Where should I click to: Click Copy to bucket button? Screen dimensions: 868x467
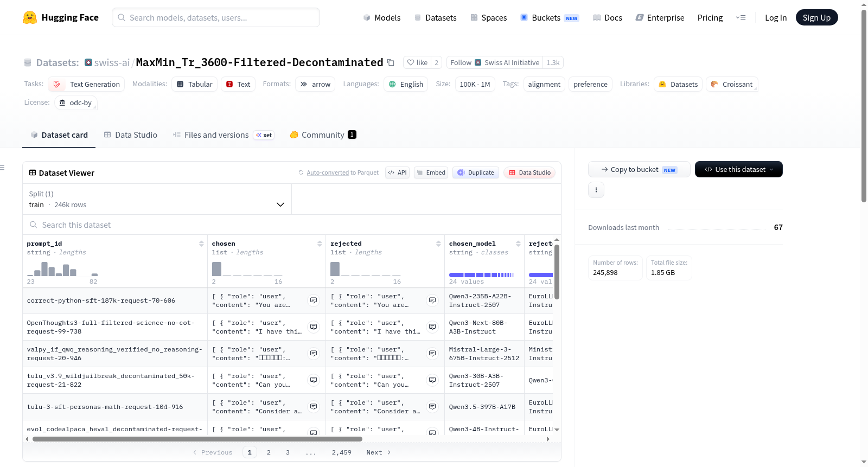tap(639, 169)
